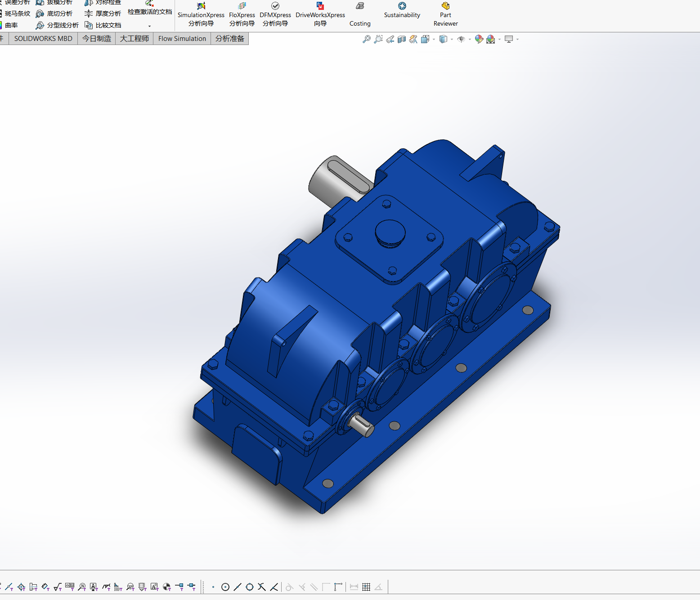Launch the Sustainability tool
Image resolution: width=700 pixels, height=600 pixels.
click(x=402, y=10)
